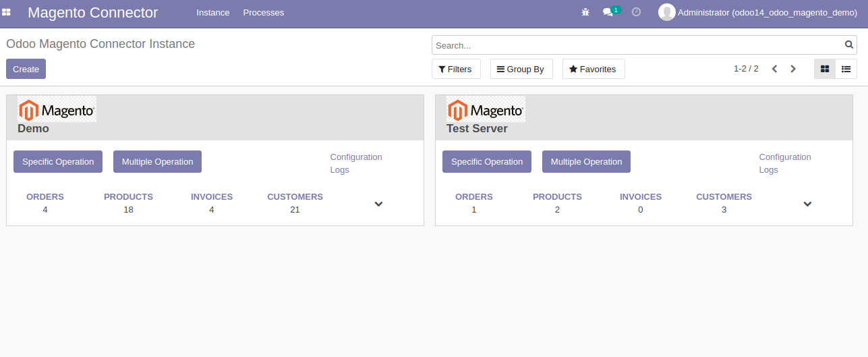The image size is (868, 357).
Task: Expand the Test Server card chevron
Action: pos(807,204)
